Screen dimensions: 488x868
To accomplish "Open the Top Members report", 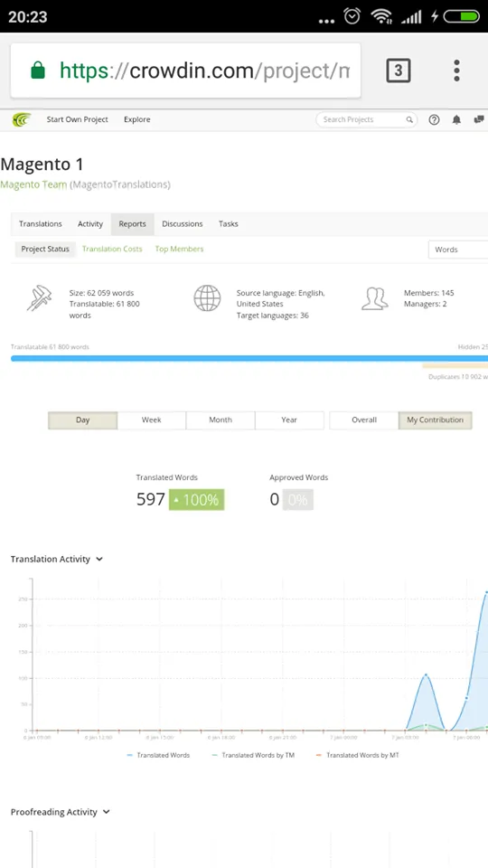I will 179,250.
